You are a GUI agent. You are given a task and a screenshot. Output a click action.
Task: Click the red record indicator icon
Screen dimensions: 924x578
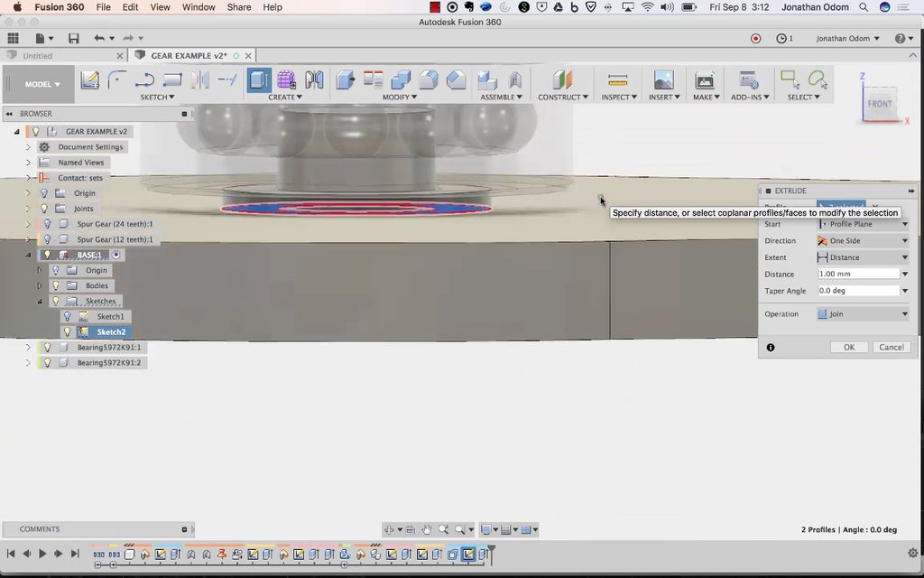click(x=755, y=38)
